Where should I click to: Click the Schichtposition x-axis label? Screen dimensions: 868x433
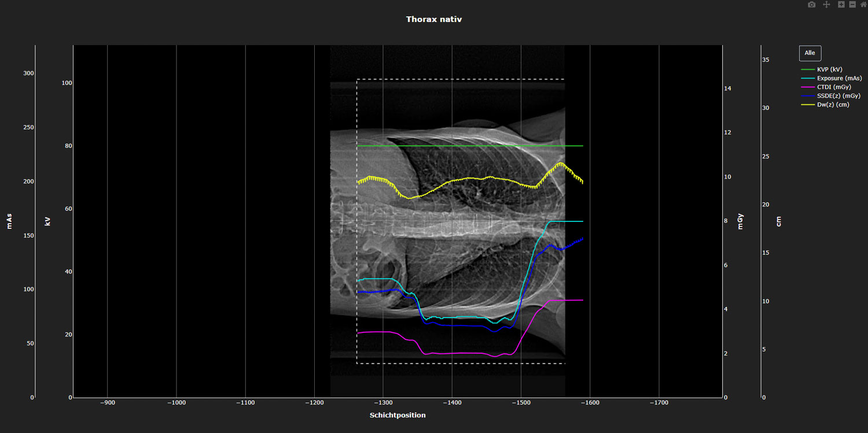398,415
